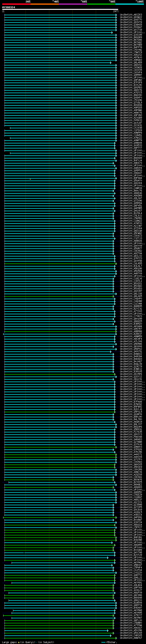Screen dimensions: 146x644
Task: Click the shorter alignment bar of UniRef100_Q6LAD9
Action: pyautogui.click(x=58, y=63)
